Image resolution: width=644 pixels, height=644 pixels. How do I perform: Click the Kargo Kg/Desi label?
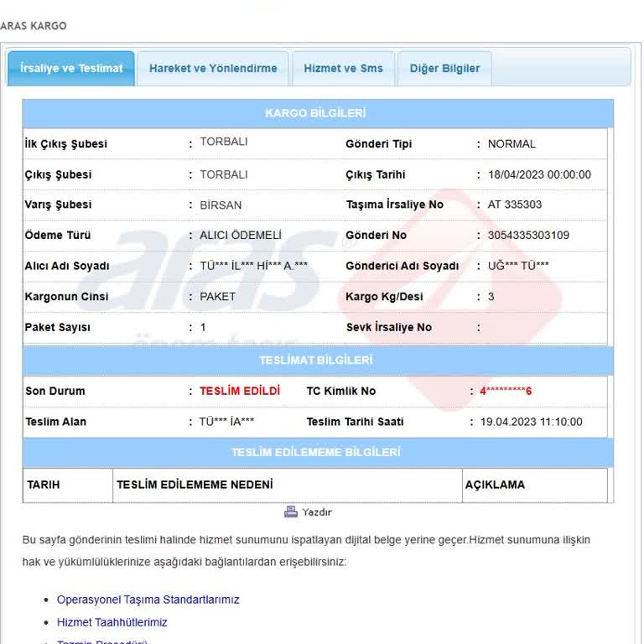[x=384, y=297]
